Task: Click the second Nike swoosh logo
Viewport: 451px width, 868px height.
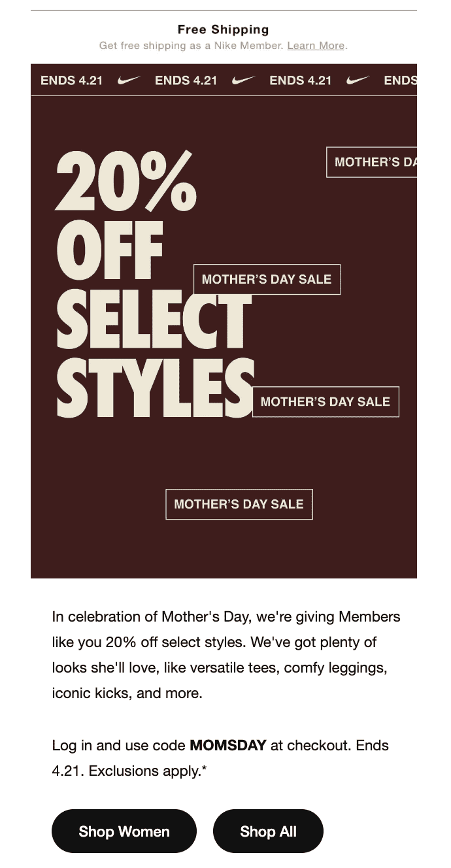Action: click(242, 80)
